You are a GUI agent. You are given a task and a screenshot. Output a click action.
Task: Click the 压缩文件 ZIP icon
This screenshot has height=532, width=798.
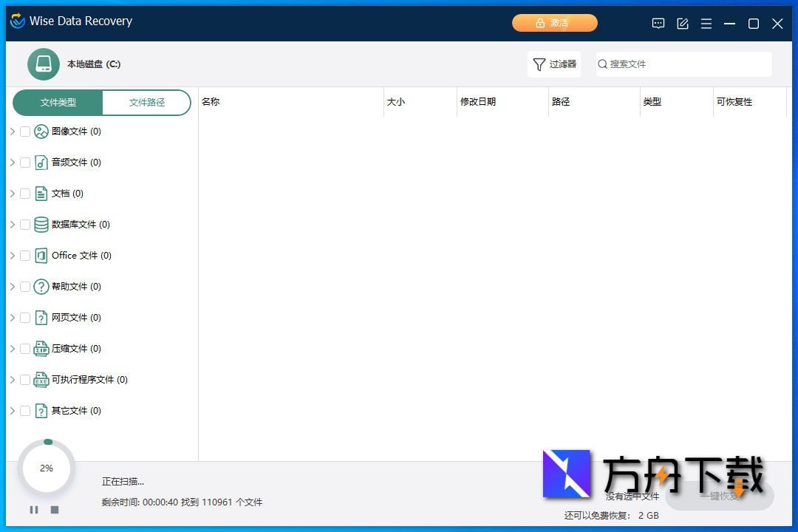coord(41,348)
